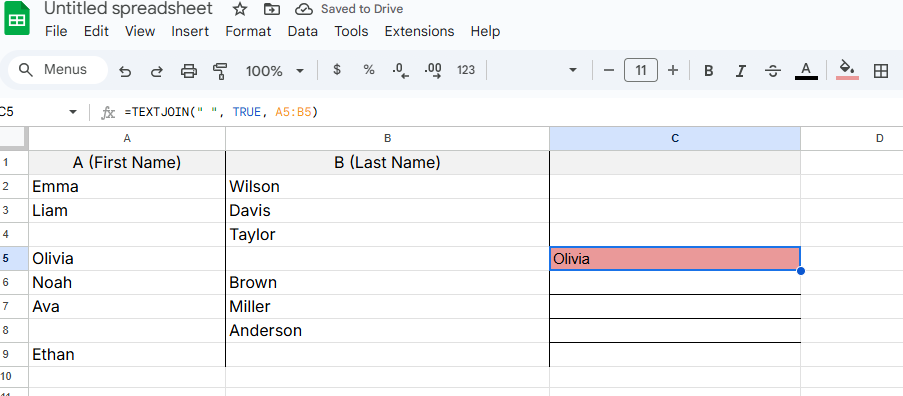
Task: Click the Redo arrow icon
Action: click(157, 71)
